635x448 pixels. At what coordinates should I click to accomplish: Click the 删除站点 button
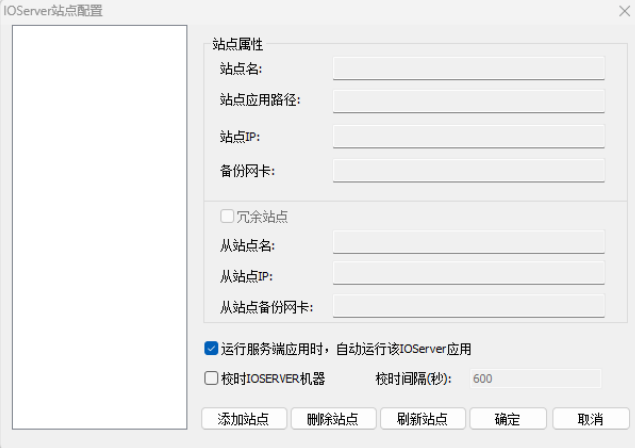point(333,418)
